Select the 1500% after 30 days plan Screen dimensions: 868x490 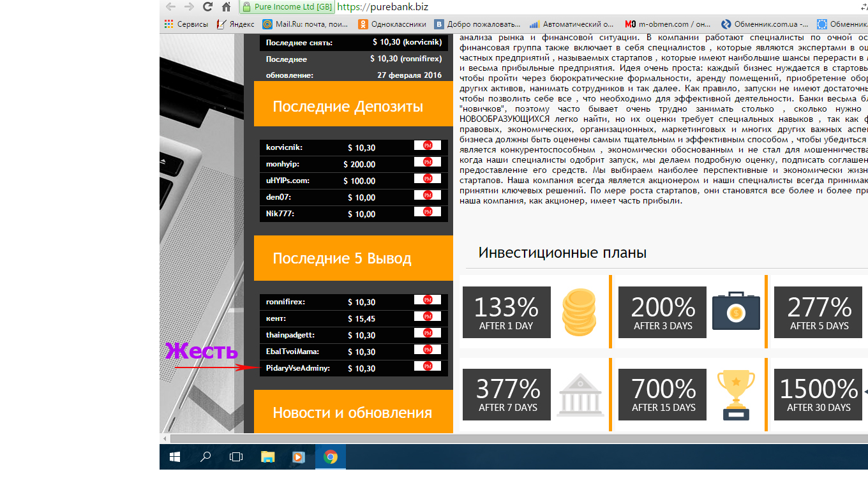[818, 395]
